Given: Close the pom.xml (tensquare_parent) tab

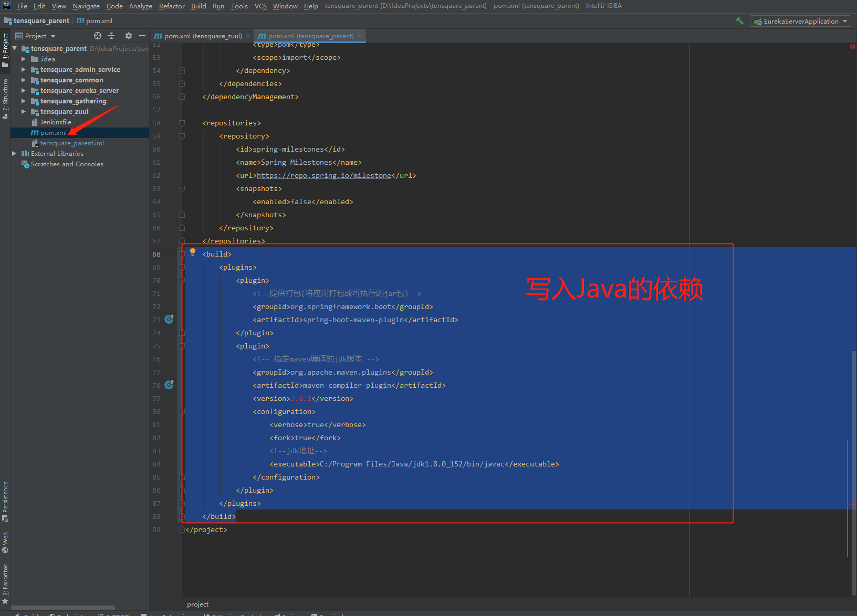Looking at the screenshot, I should pyautogui.click(x=360, y=36).
